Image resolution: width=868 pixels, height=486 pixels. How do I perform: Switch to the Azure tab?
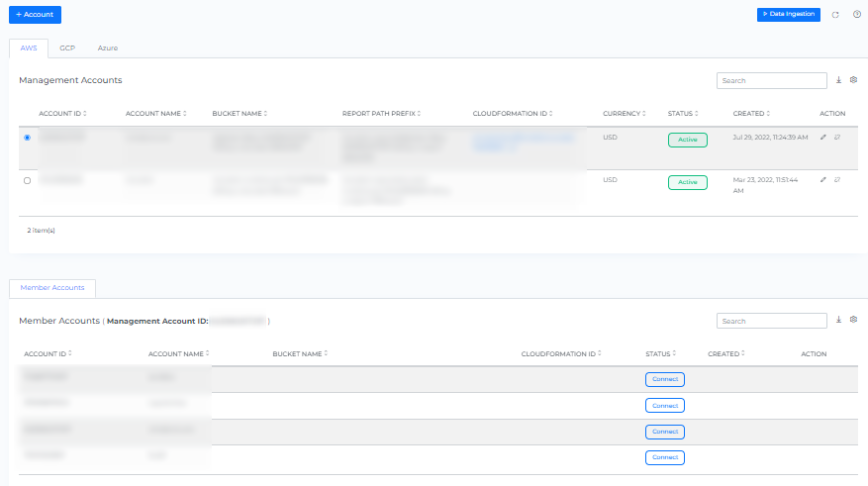point(108,48)
